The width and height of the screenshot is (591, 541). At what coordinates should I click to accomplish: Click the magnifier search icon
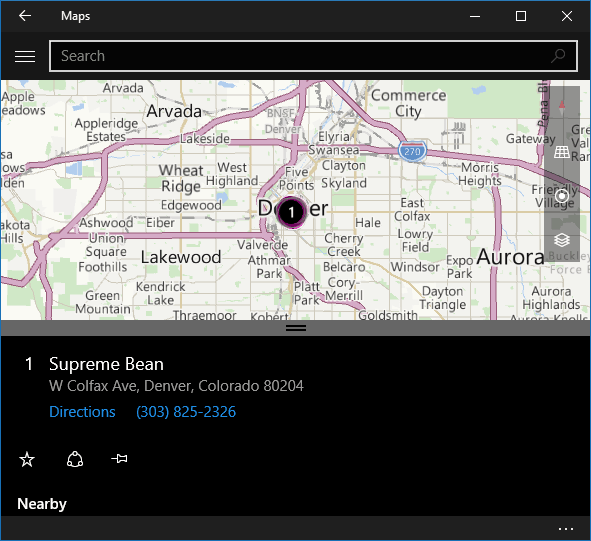[558, 56]
